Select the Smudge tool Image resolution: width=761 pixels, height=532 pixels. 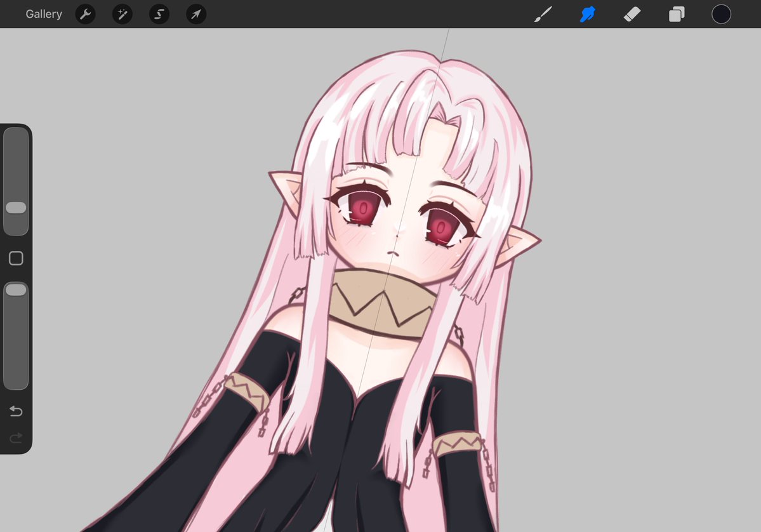587,14
